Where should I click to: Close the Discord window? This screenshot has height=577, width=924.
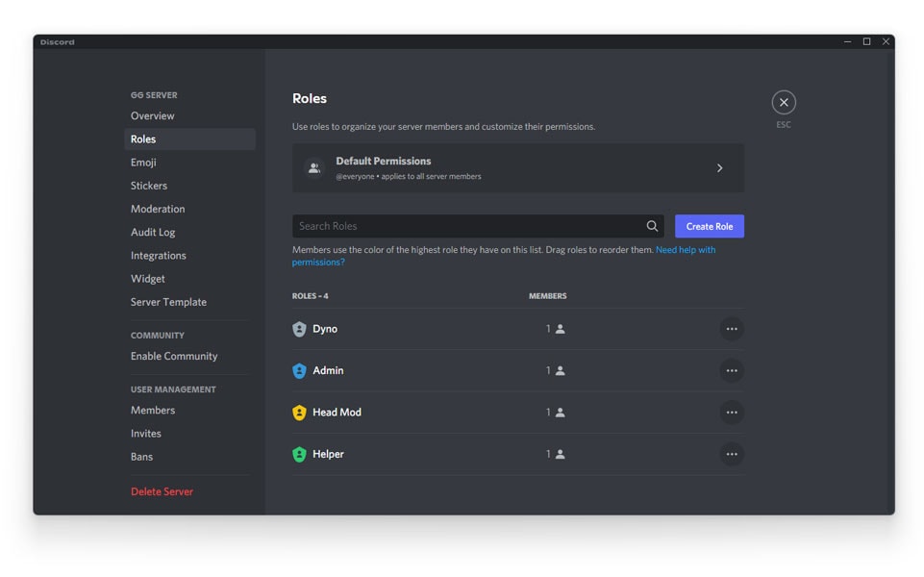tap(886, 42)
